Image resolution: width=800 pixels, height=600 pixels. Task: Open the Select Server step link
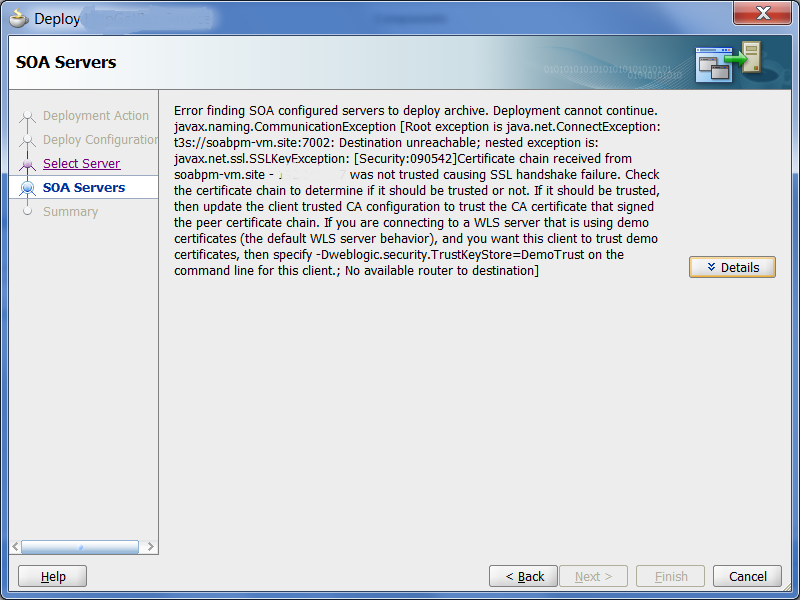82,163
